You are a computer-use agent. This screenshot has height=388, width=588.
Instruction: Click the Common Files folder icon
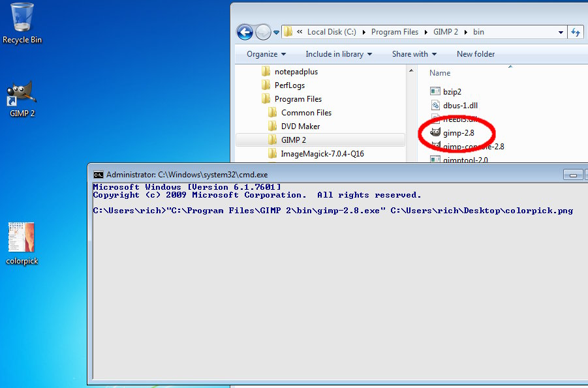(273, 112)
